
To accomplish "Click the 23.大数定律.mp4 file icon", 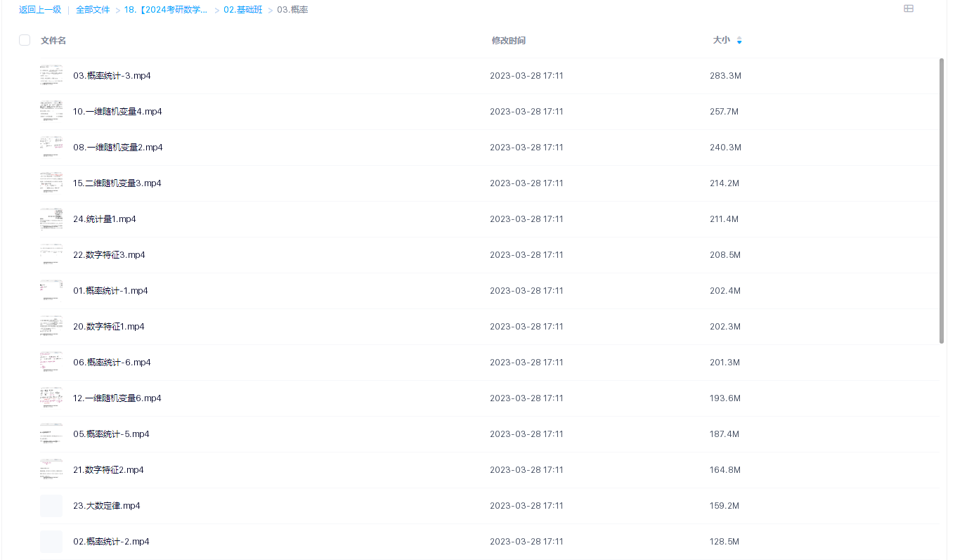I will tap(51, 506).
